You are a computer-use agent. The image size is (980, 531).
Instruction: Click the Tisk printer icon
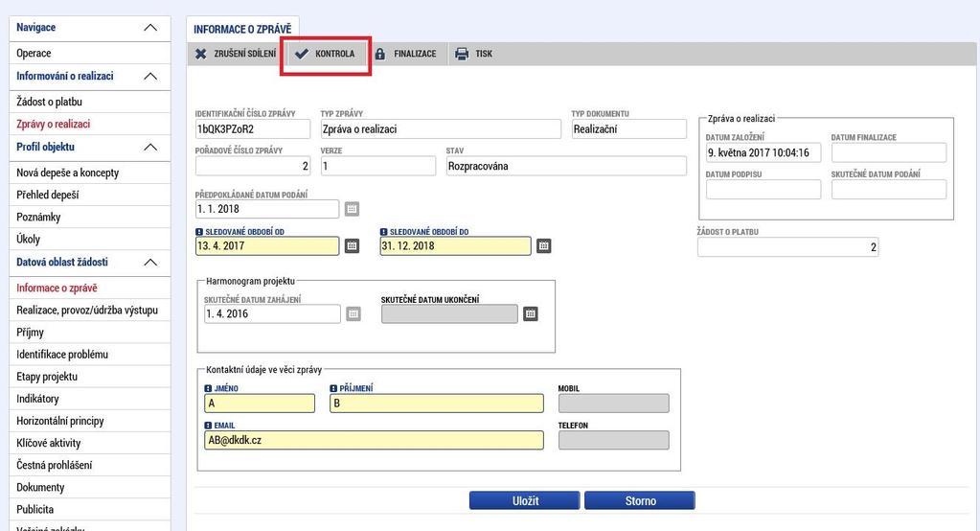[x=462, y=54]
